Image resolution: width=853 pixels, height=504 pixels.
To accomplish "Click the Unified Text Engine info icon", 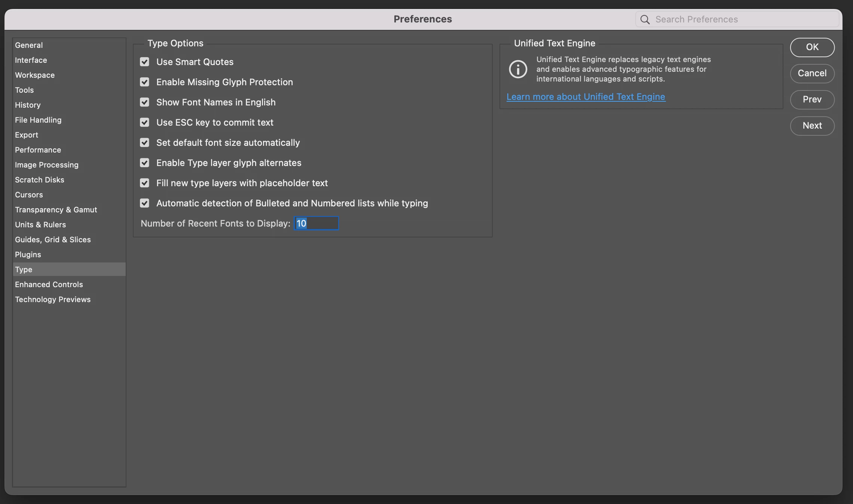I will coord(518,69).
